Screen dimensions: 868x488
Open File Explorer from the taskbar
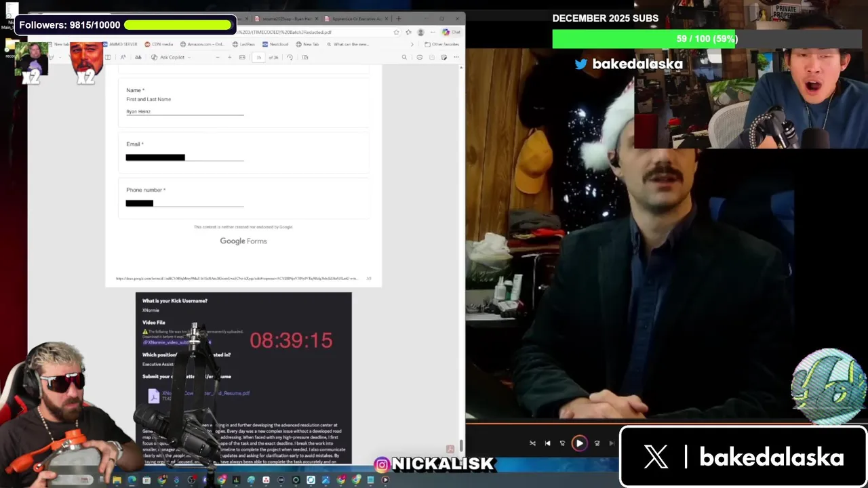[x=117, y=480]
